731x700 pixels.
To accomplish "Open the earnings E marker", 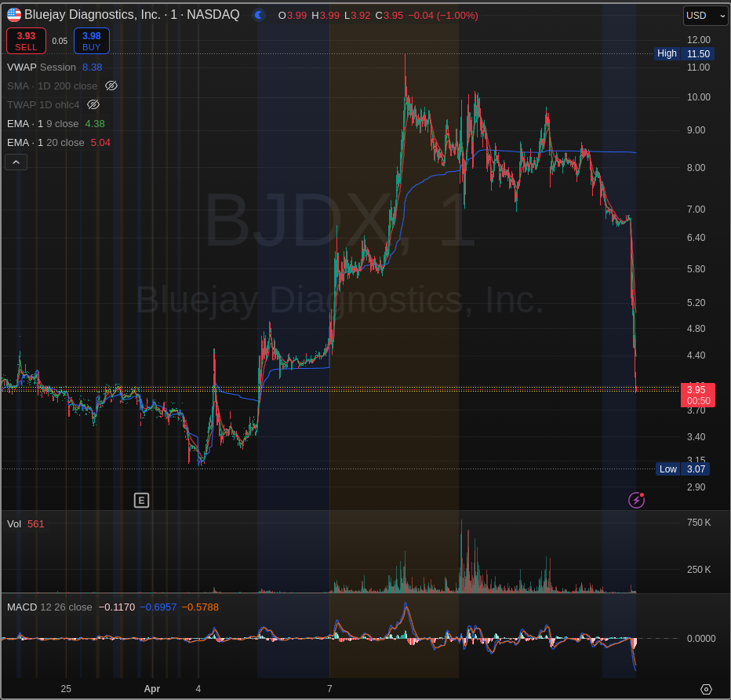I will [x=141, y=501].
